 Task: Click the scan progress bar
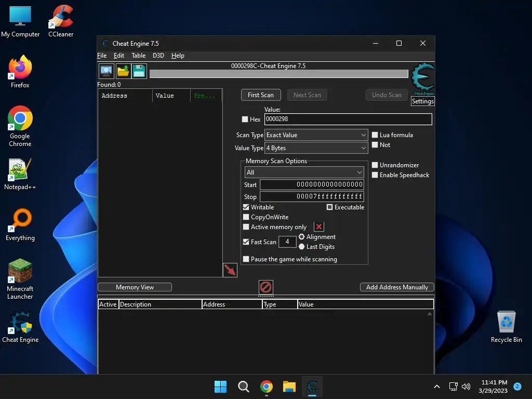pos(278,74)
